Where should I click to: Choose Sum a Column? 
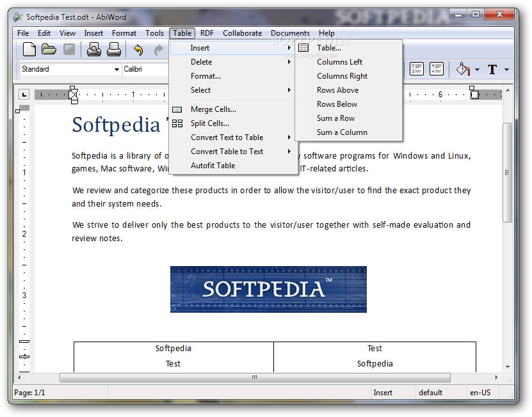pyautogui.click(x=349, y=132)
